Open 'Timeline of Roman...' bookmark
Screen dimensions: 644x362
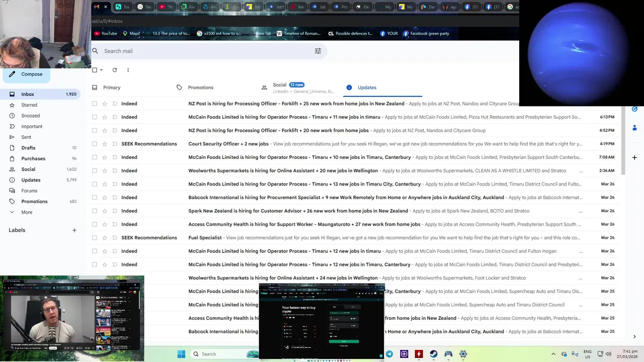click(298, 34)
